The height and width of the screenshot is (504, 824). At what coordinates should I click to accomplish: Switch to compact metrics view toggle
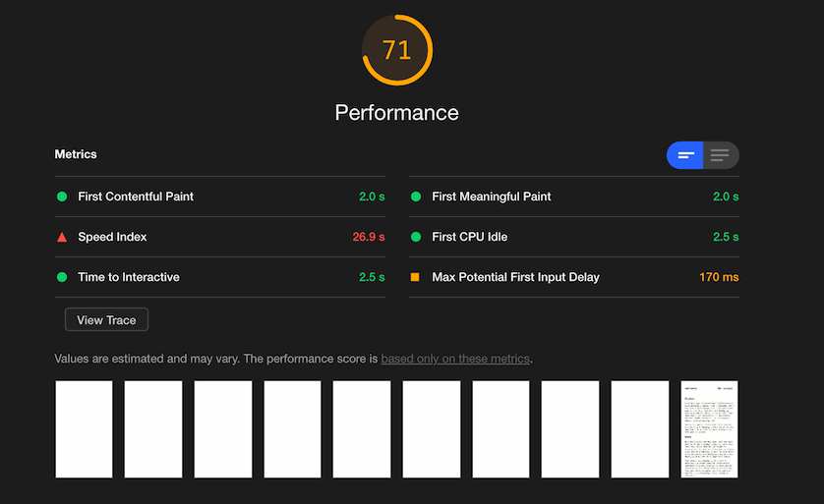click(684, 155)
